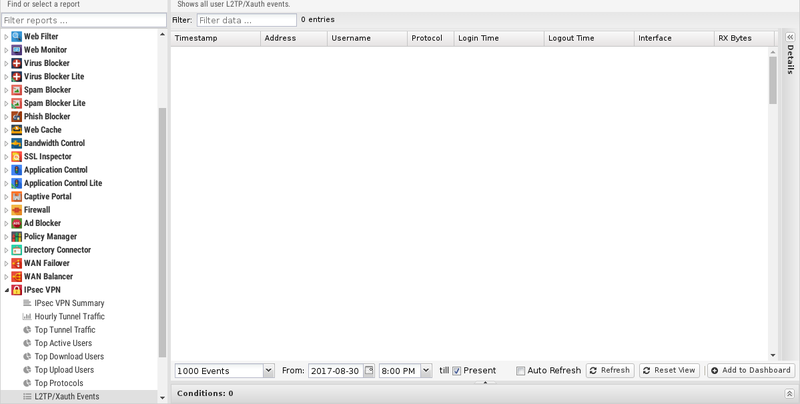Sort by the Protocol column header
This screenshot has width=800, height=404.
pyautogui.click(x=431, y=38)
